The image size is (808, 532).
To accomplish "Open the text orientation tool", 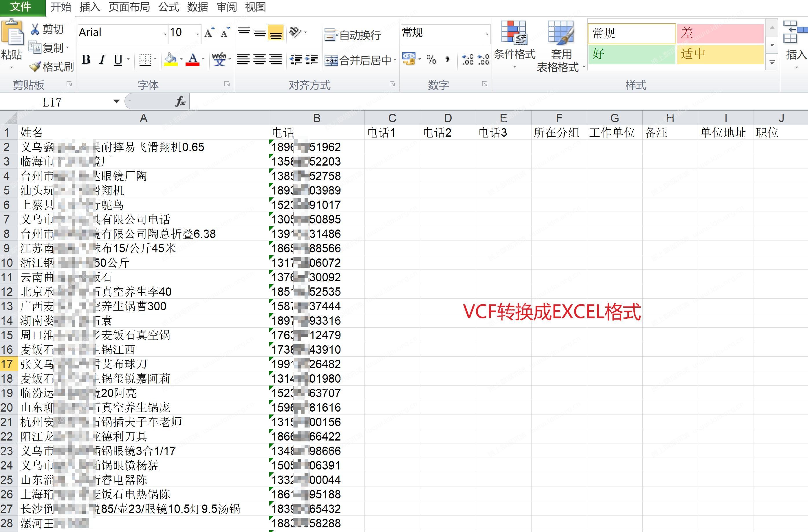I will pyautogui.click(x=295, y=32).
